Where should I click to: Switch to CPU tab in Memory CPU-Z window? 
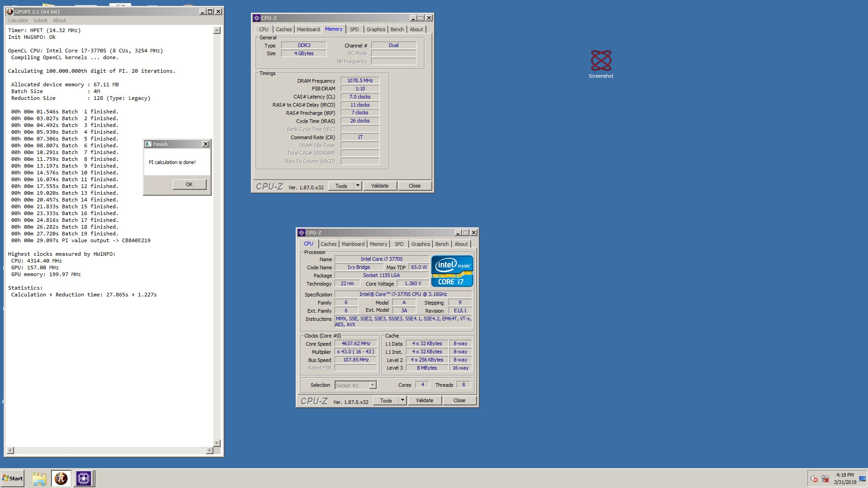point(264,29)
